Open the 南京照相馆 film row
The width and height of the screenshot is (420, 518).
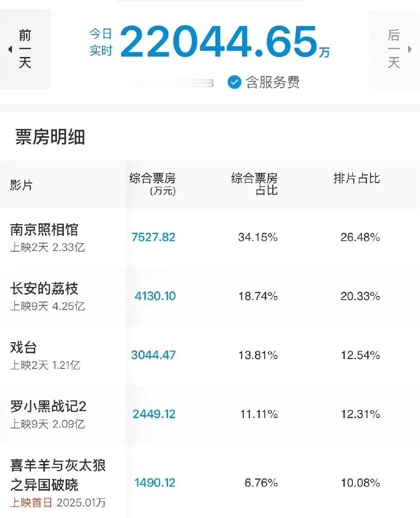tap(210, 237)
